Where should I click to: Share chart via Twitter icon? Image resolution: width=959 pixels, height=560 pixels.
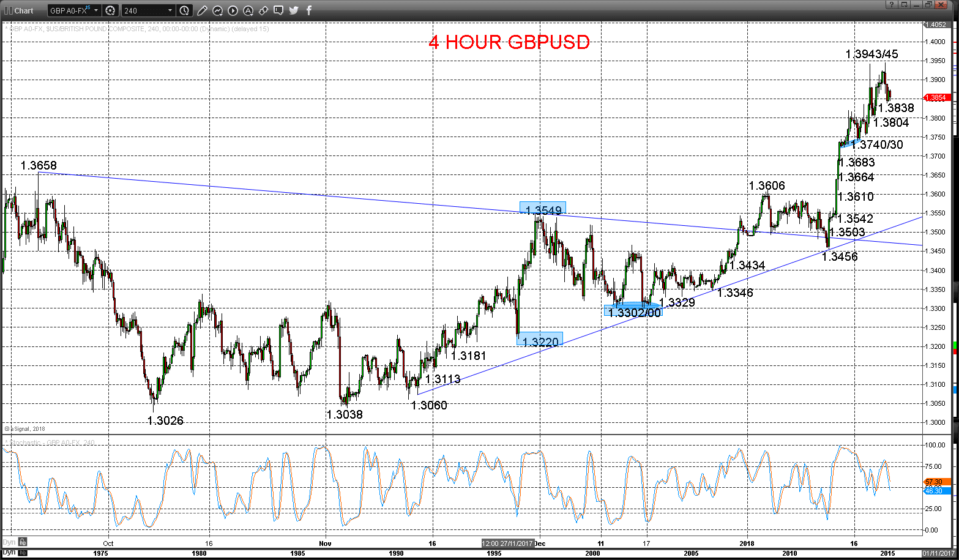[294, 10]
